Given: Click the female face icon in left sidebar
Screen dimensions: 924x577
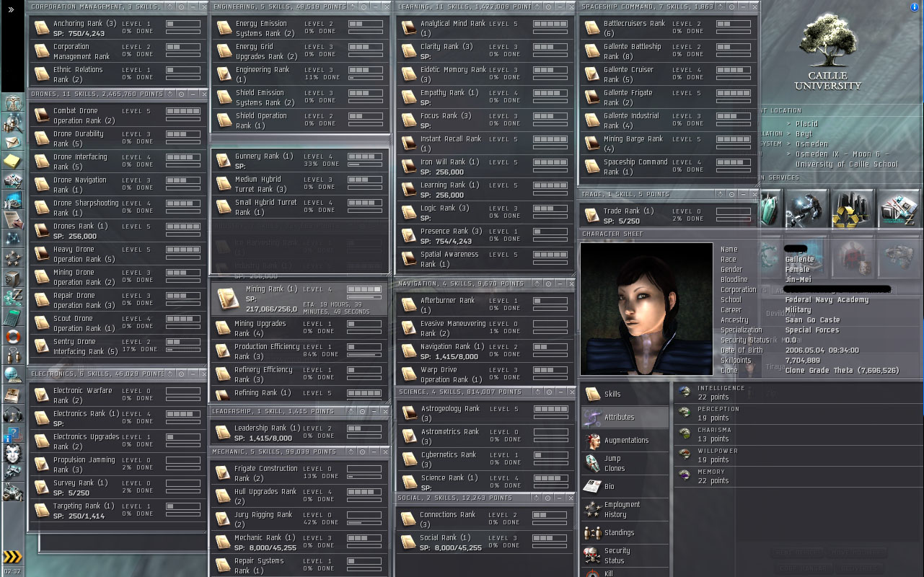Looking at the screenshot, I should [x=12, y=454].
